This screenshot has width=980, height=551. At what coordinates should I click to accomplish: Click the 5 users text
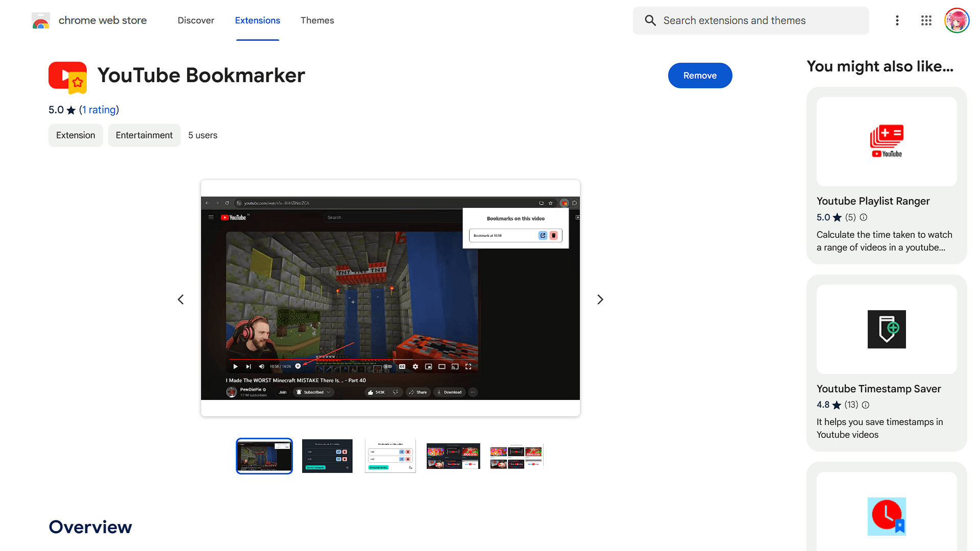[x=203, y=135]
